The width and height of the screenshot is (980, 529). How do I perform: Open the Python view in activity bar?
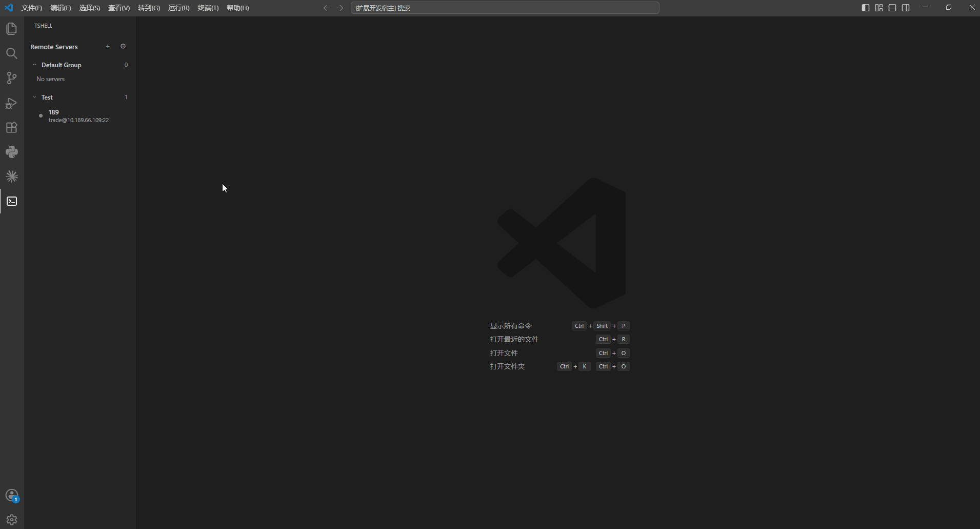pos(12,152)
